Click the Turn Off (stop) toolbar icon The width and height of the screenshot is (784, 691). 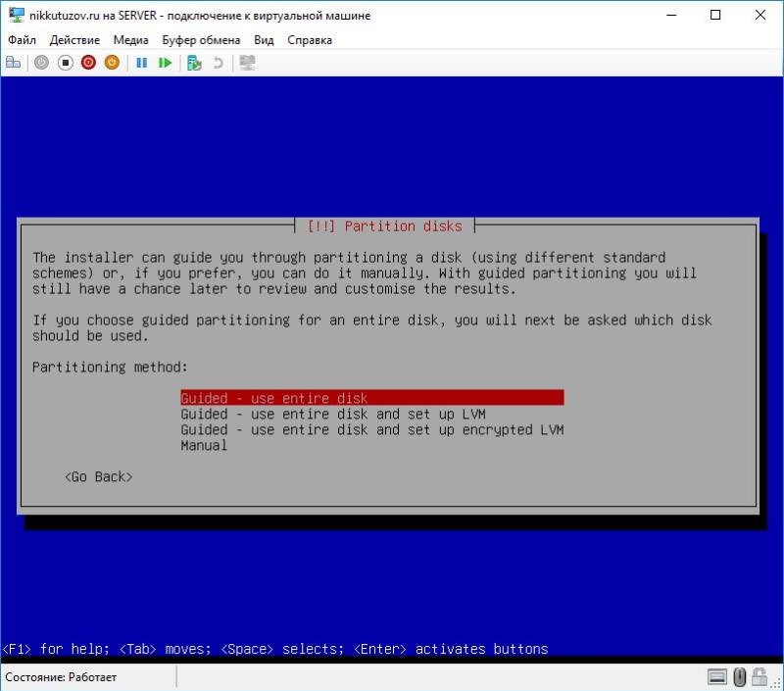pyautogui.click(x=65, y=63)
